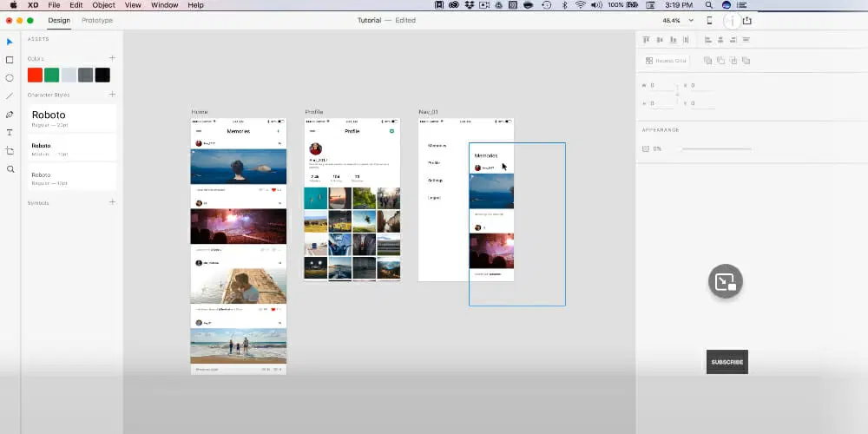Click the Intersect boolean operation icon
The image size is (868, 434).
tap(733, 61)
